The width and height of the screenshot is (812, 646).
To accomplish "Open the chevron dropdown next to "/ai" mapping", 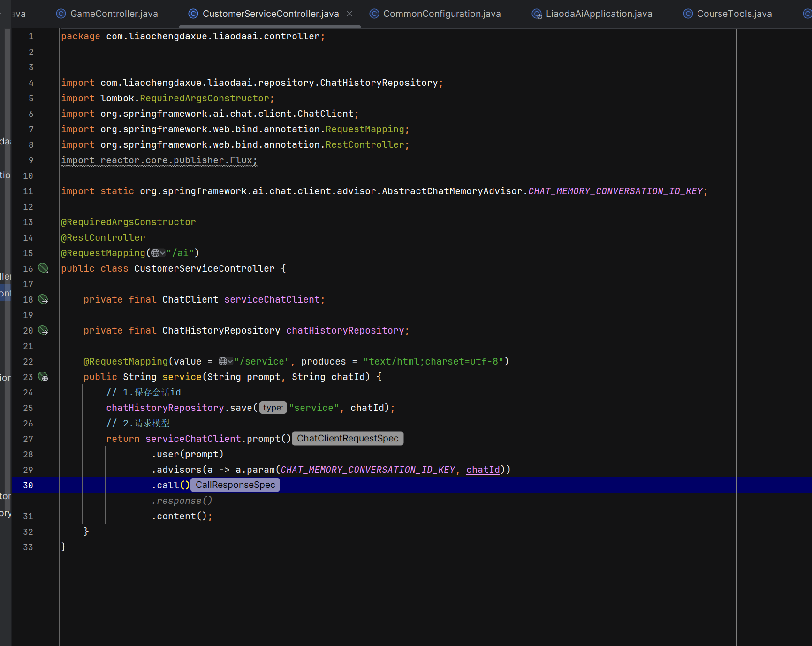I will pyautogui.click(x=162, y=253).
